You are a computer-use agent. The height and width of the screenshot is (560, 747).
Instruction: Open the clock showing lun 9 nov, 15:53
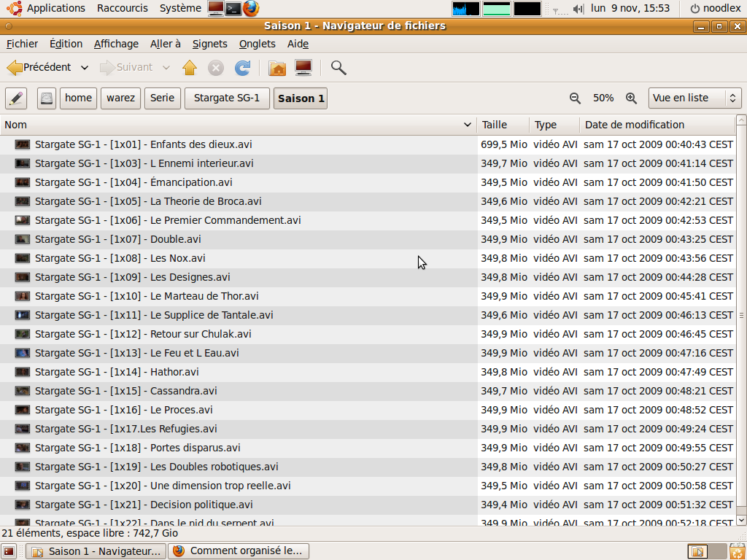(x=630, y=9)
